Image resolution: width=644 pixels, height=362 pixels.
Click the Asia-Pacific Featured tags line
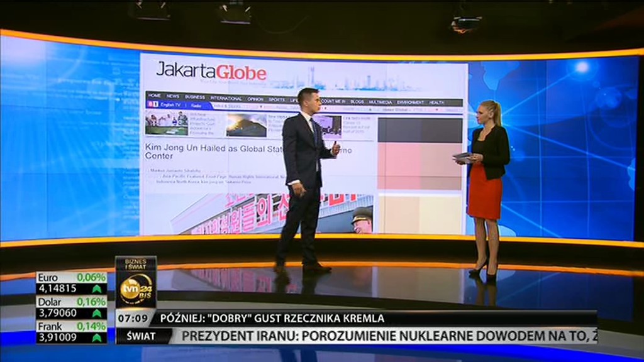point(224,176)
